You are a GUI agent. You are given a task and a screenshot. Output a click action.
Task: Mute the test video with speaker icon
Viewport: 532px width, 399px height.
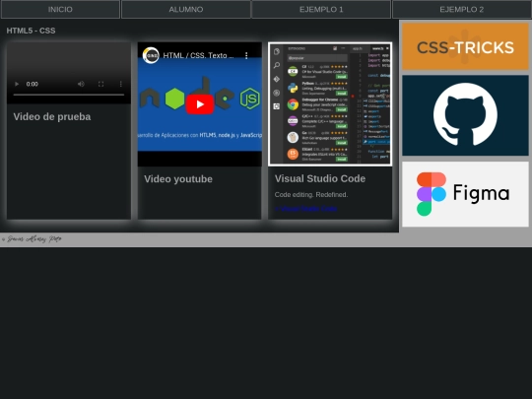point(81,84)
